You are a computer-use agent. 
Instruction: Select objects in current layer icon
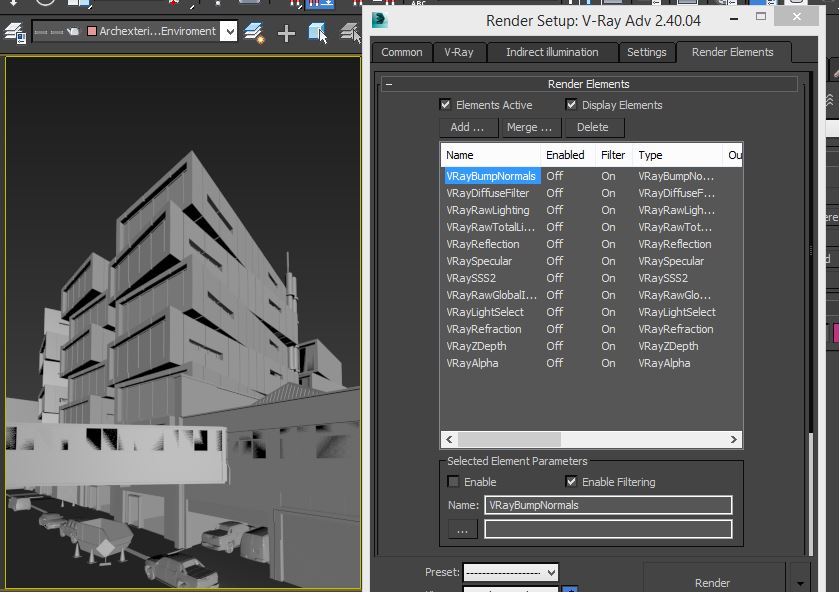point(318,32)
